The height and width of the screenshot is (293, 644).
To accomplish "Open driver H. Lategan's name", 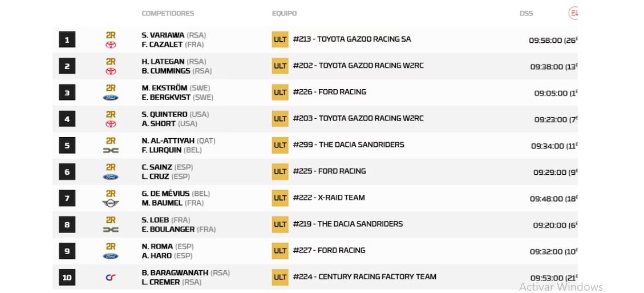I will click(x=163, y=62).
